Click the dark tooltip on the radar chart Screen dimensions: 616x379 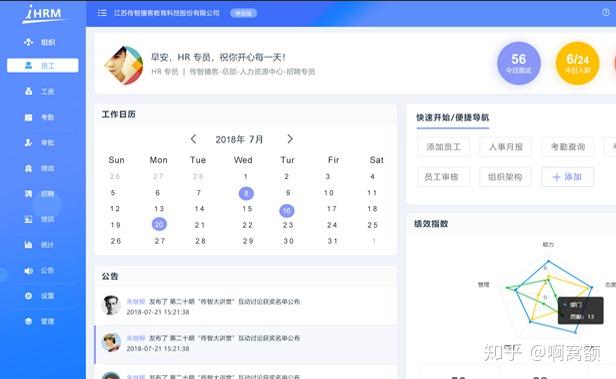click(581, 310)
